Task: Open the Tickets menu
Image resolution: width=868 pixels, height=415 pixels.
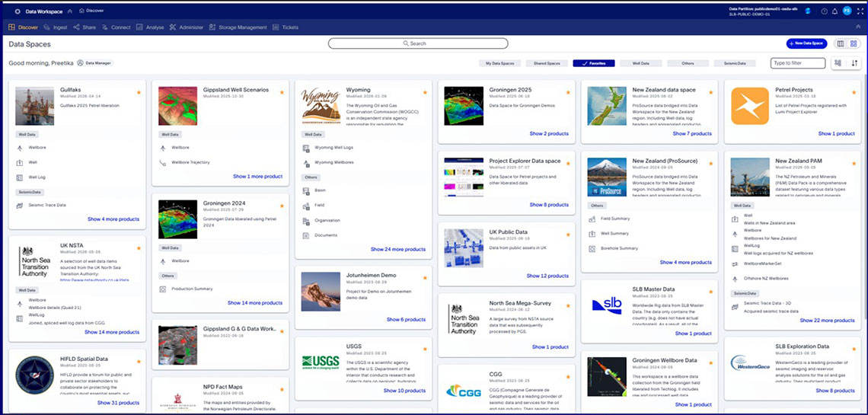Action: (x=286, y=27)
